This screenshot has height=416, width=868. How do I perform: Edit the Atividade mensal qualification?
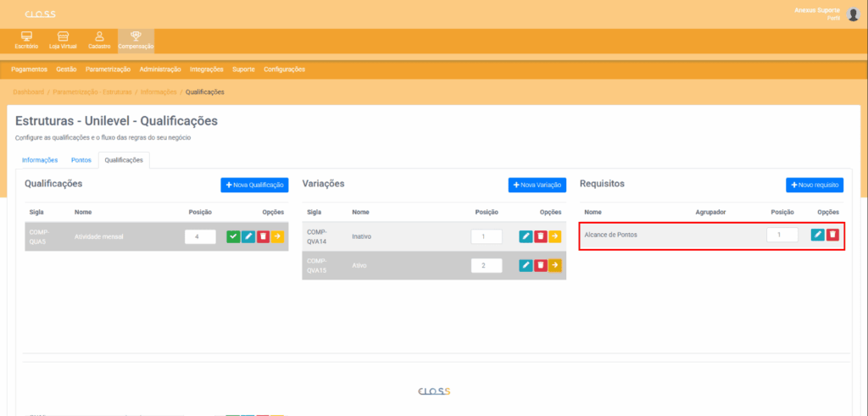(x=248, y=237)
